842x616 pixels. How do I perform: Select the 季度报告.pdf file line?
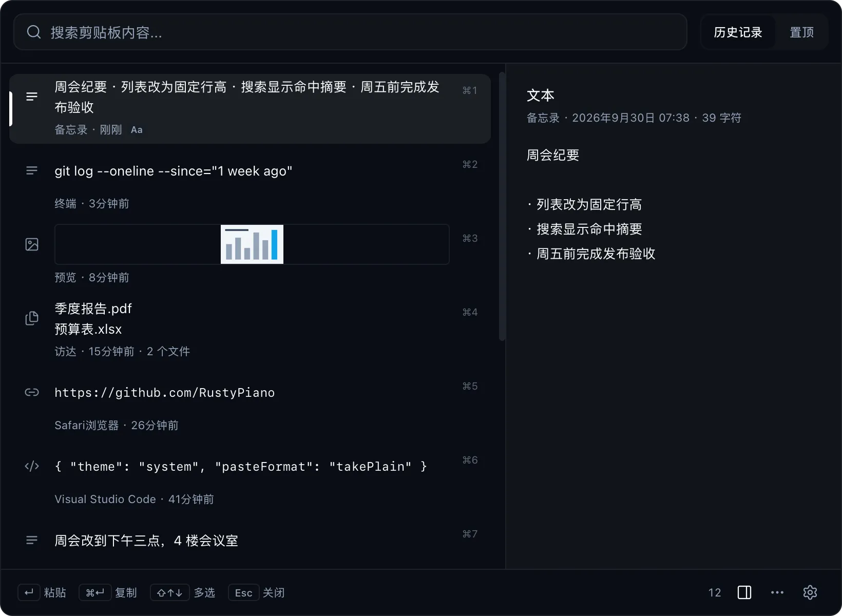(93, 309)
